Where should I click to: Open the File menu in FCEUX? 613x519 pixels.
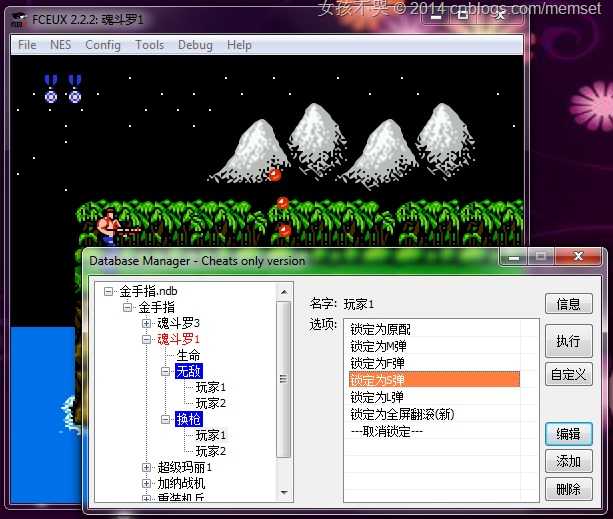(27, 45)
